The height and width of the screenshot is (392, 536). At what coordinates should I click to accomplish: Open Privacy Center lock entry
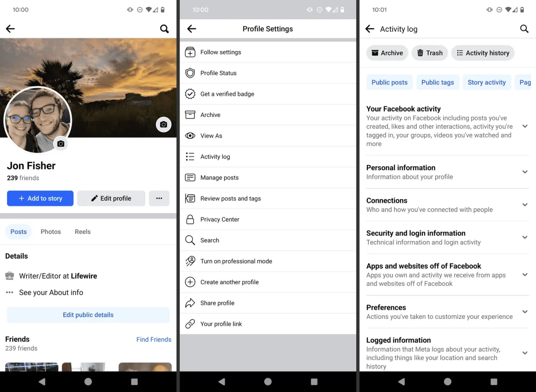point(268,219)
